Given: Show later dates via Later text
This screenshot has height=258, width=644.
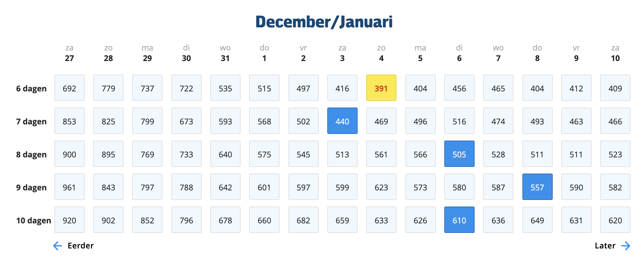Looking at the screenshot, I should (x=605, y=246).
